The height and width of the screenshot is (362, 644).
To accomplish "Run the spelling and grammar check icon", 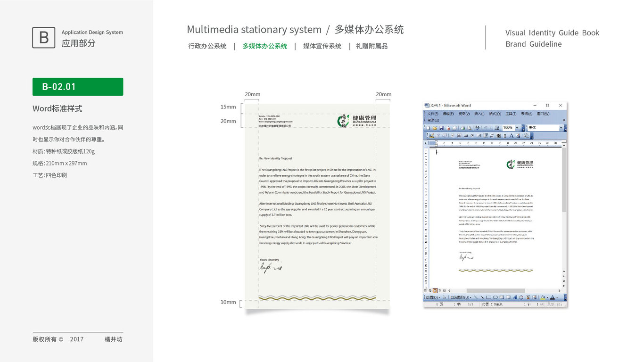I will tap(478, 128).
